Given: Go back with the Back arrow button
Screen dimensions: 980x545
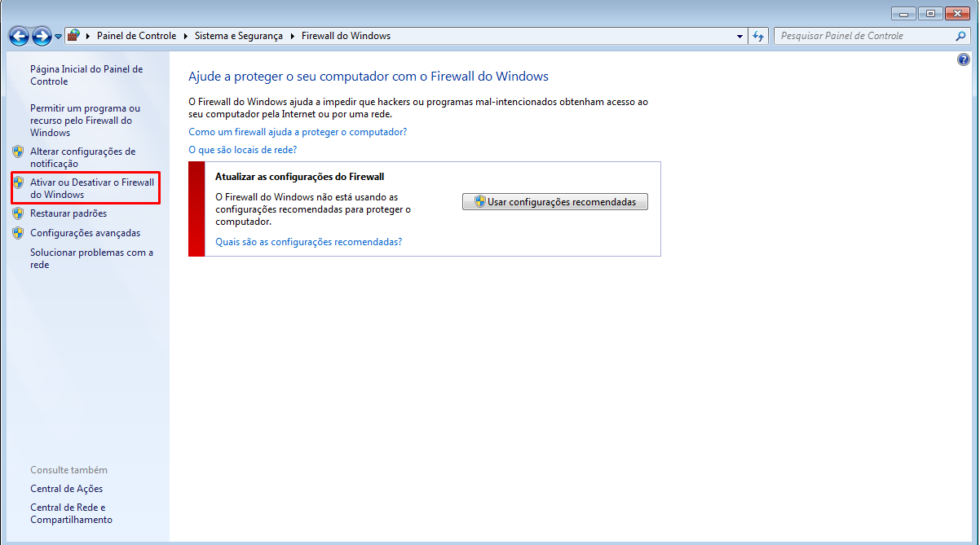Looking at the screenshot, I should tap(19, 36).
